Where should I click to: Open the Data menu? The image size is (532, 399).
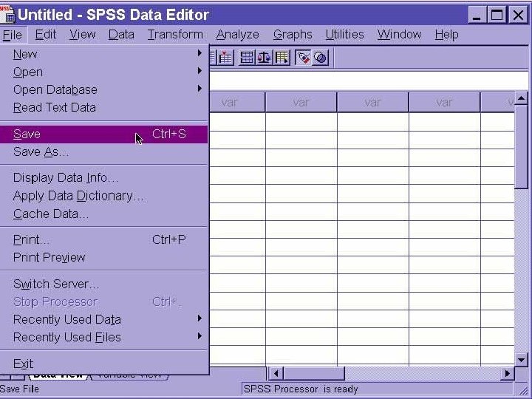pos(121,35)
